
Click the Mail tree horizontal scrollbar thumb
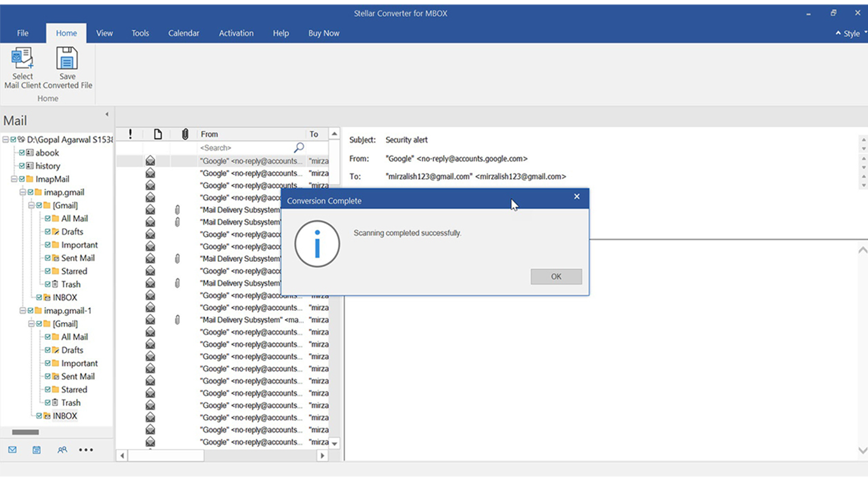click(x=25, y=432)
